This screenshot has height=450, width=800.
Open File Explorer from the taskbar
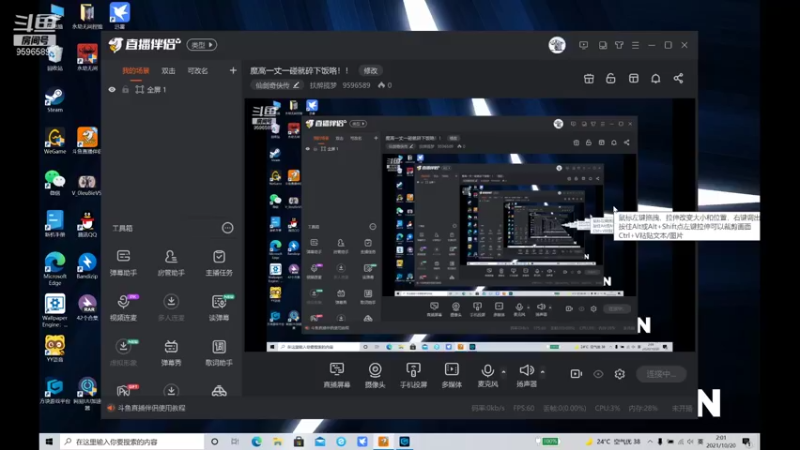pos(278,442)
